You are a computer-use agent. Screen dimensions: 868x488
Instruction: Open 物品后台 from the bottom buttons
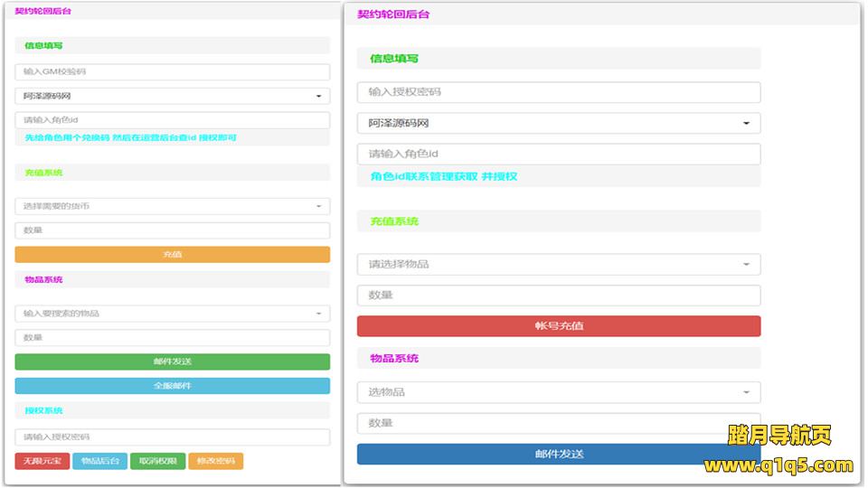pos(99,461)
